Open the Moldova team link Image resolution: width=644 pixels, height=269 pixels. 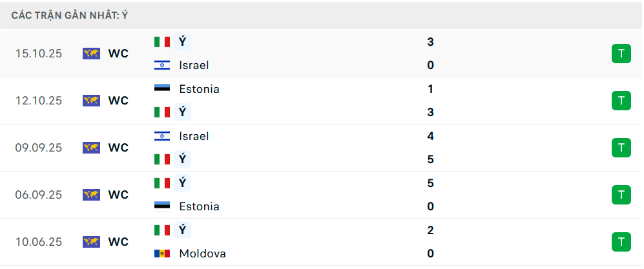(x=202, y=254)
